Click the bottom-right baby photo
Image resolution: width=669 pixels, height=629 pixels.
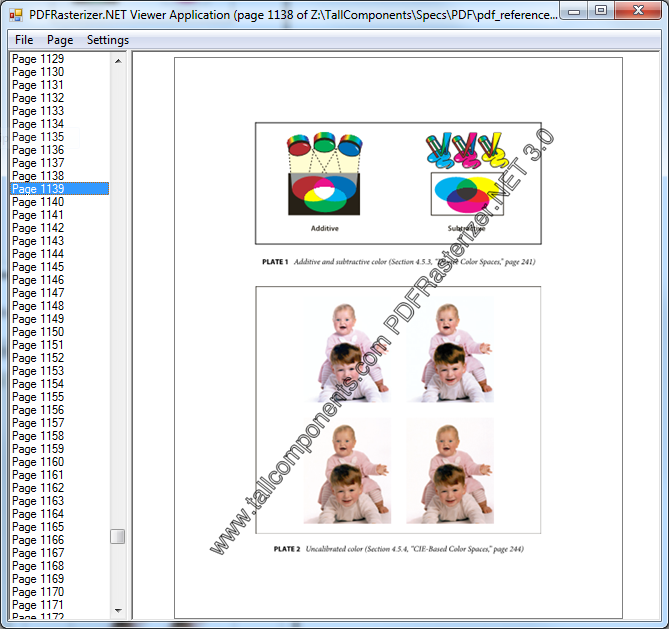(x=450, y=471)
